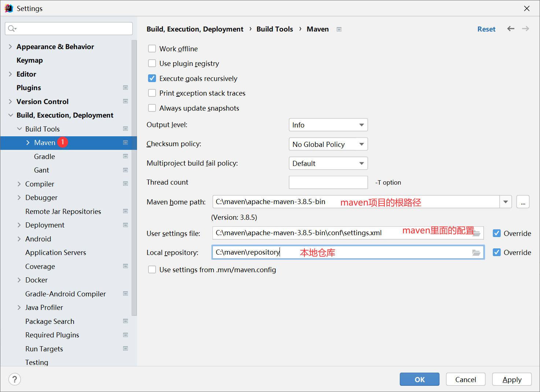Screen dimensions: 540x392
Task: Uncheck Override for Local repository
Action: pyautogui.click(x=497, y=252)
